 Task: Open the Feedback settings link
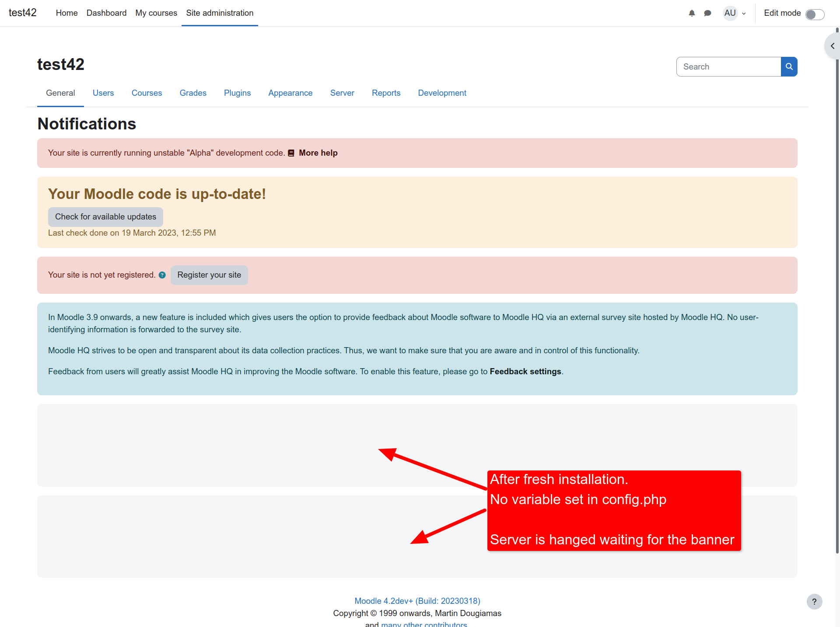pos(525,372)
